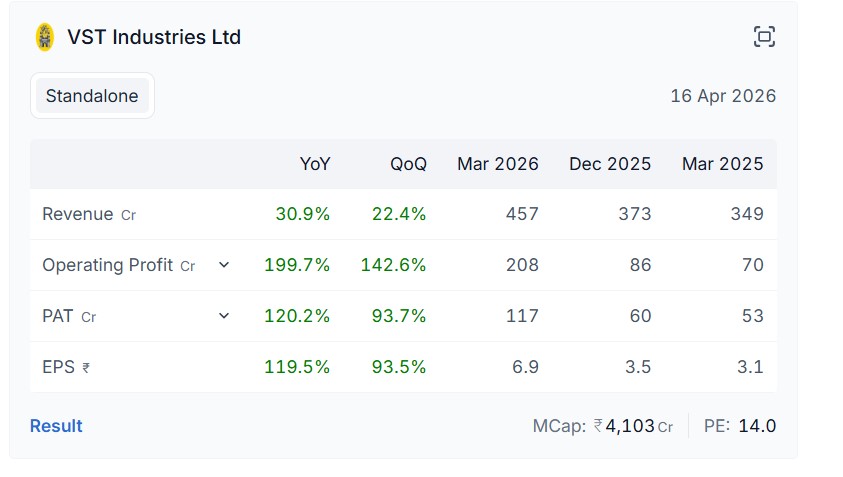Click Revenue Mar 2026 value 457
The image size is (843, 477).
[522, 214]
